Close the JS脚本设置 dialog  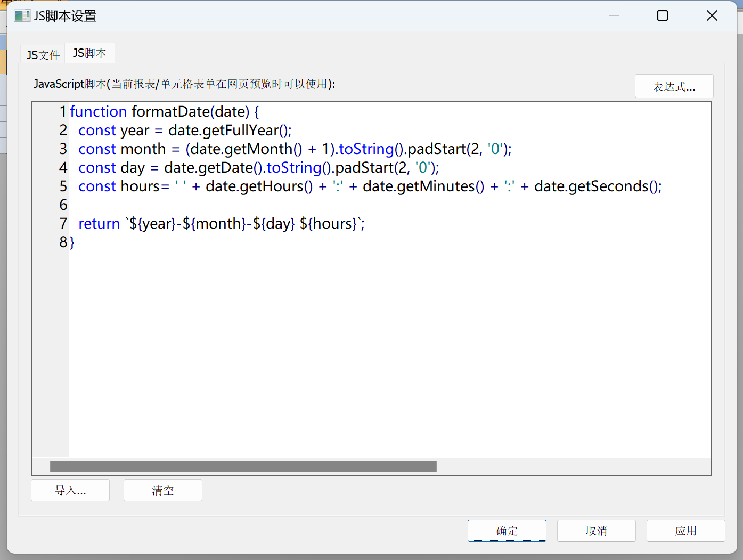712,16
